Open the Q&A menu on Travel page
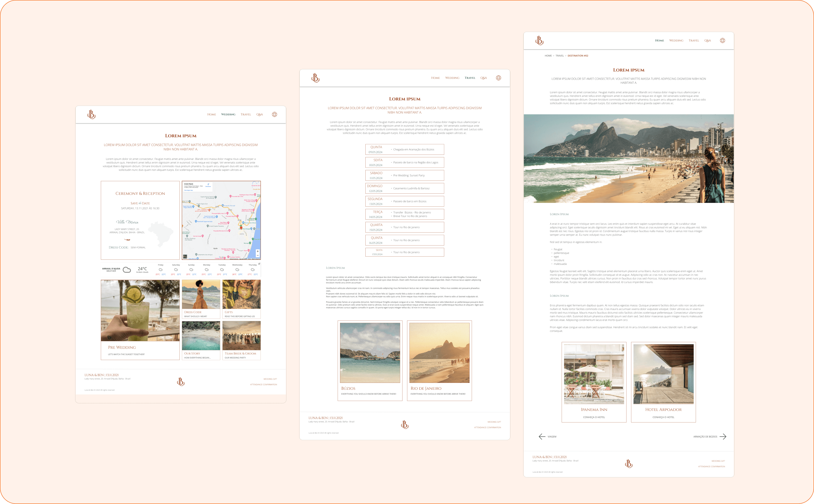This screenshot has width=814, height=504. click(x=483, y=78)
